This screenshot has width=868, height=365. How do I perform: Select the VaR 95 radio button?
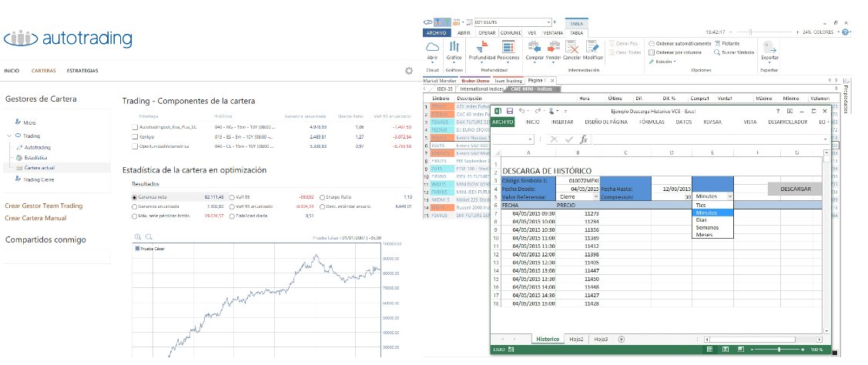(x=230, y=197)
